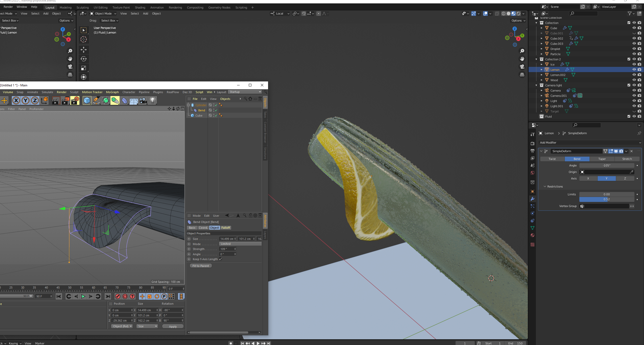Open Bend Mode Limited dropdown
The width and height of the screenshot is (644, 345).
(240, 244)
